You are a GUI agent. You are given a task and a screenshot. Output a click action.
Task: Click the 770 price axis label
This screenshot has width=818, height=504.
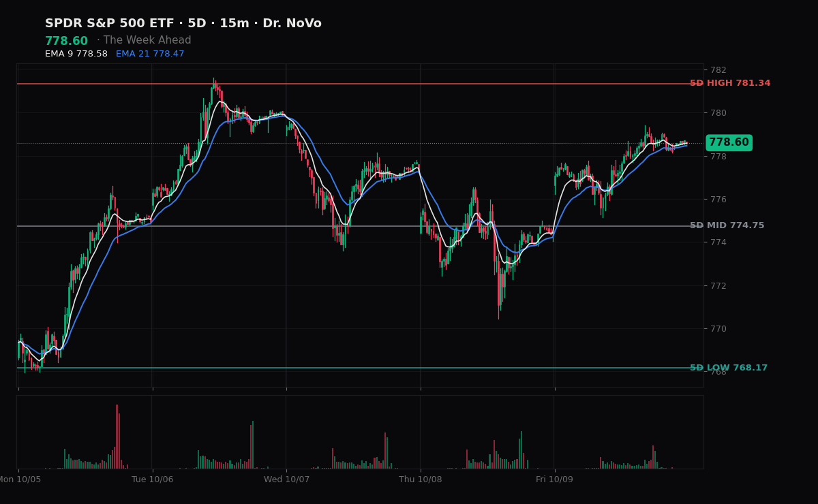click(x=718, y=329)
